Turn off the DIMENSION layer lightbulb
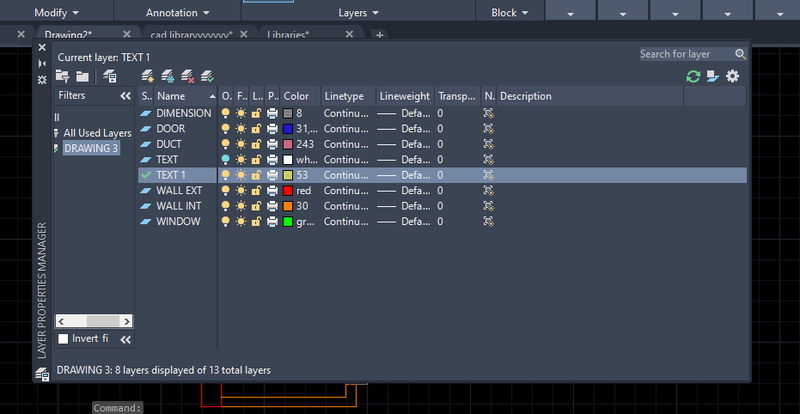Screen dimensions: 800x414 click(226, 113)
